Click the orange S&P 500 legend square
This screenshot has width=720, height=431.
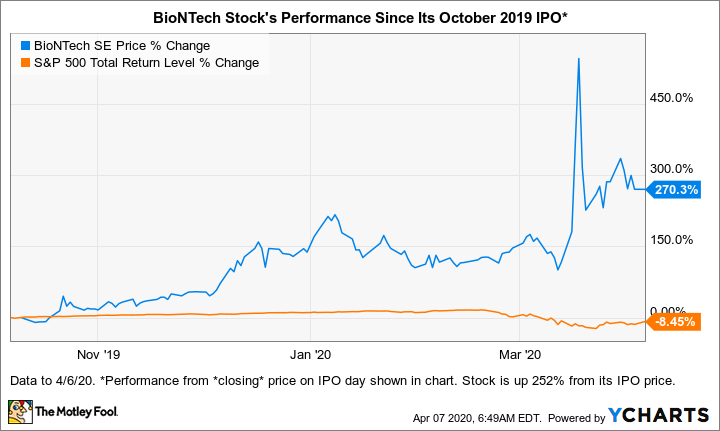click(x=24, y=62)
